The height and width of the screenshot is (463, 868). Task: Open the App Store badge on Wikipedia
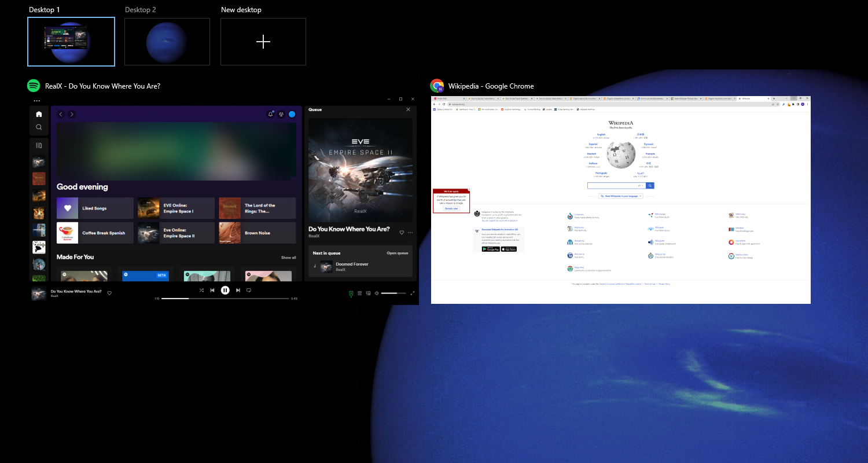click(509, 249)
